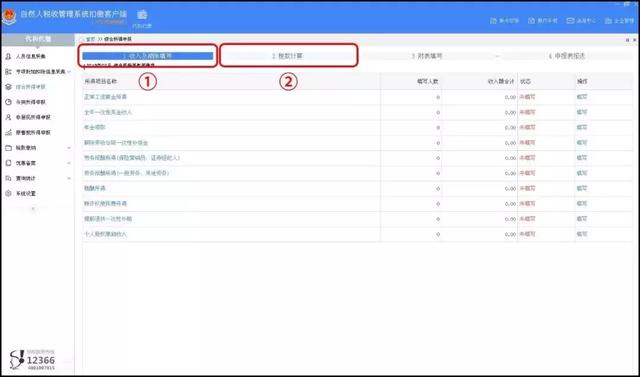Viewport: 640px width, 377px height.
Task: Go to 首页 in the breadcrumb
Action: coord(90,40)
